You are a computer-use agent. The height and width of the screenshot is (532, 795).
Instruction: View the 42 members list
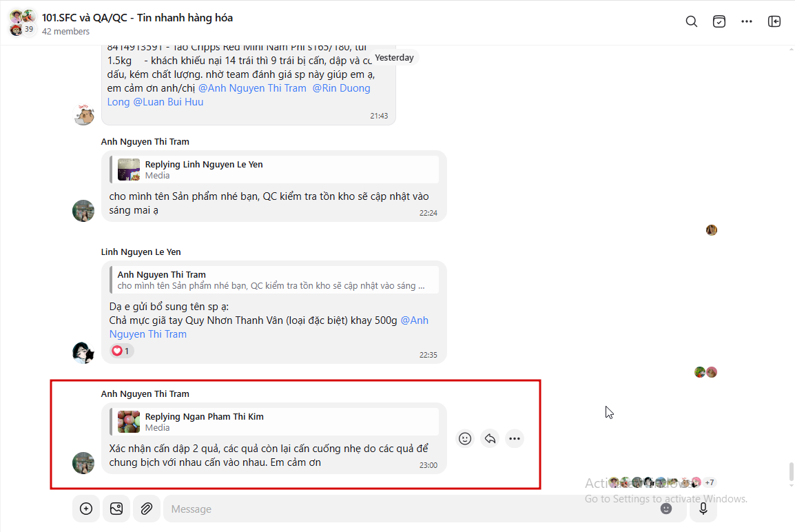coord(66,32)
